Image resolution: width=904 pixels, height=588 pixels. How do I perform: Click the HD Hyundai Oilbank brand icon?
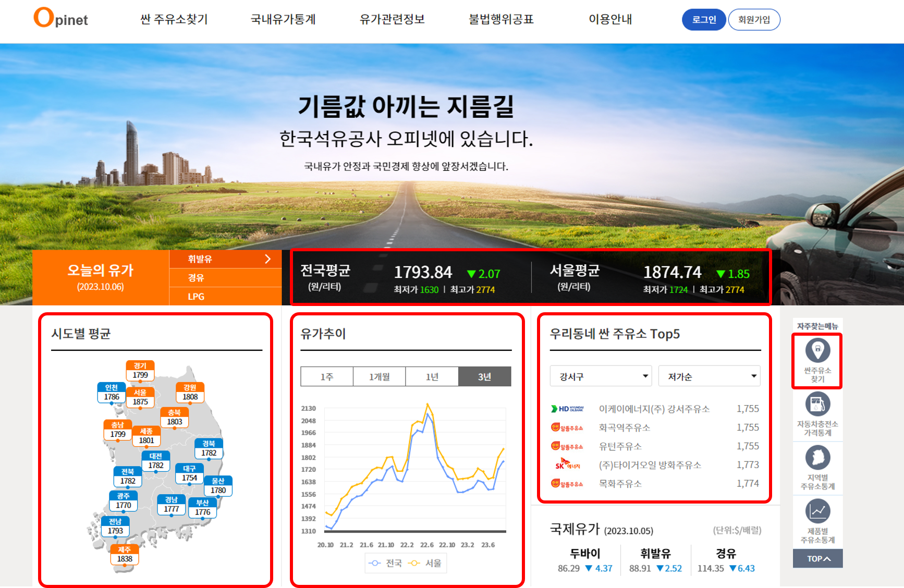(568, 409)
